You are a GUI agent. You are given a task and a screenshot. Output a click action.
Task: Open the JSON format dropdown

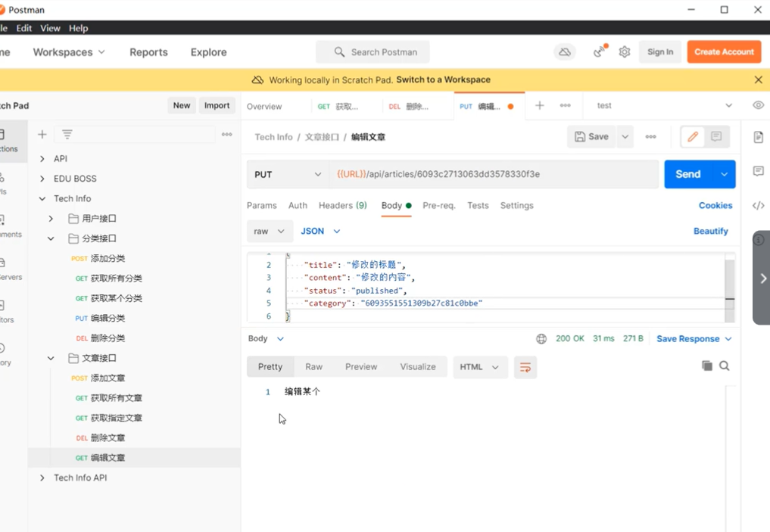coord(321,231)
